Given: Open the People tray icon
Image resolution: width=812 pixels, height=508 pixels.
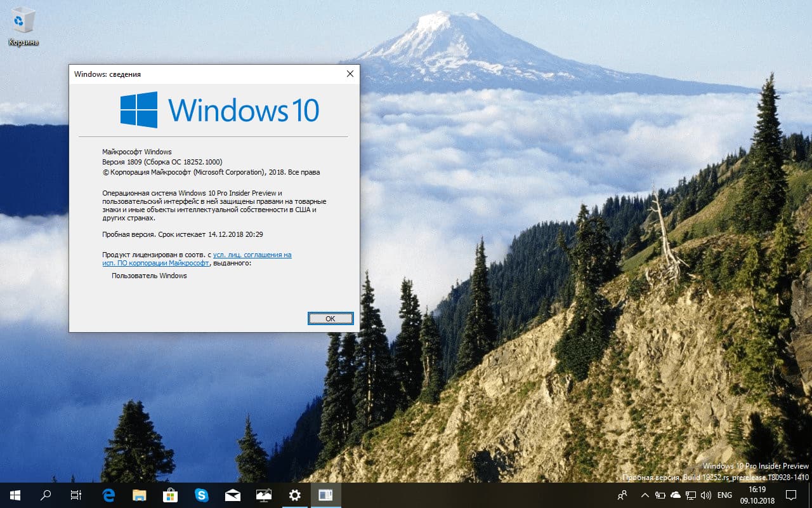Looking at the screenshot, I should pos(622,495).
